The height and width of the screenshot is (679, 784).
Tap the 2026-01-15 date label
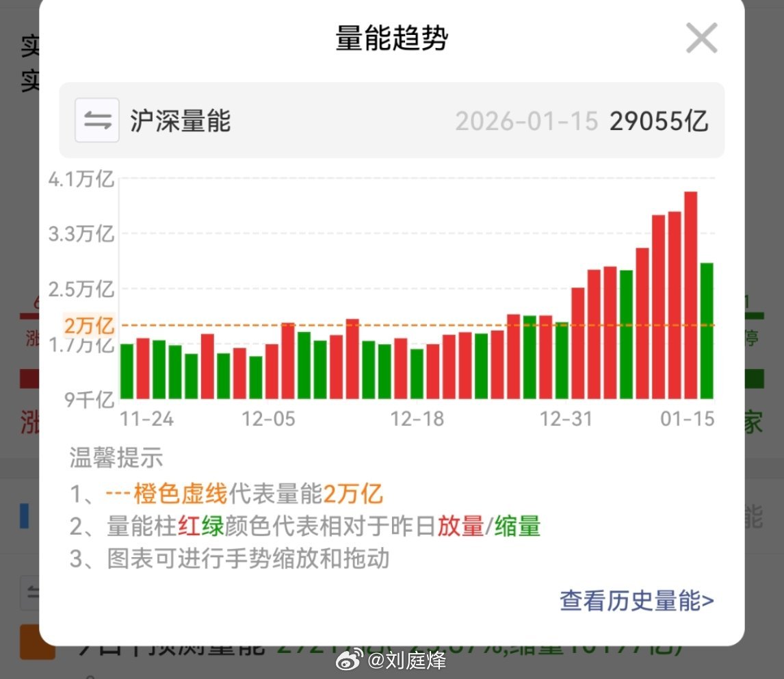pos(527,119)
